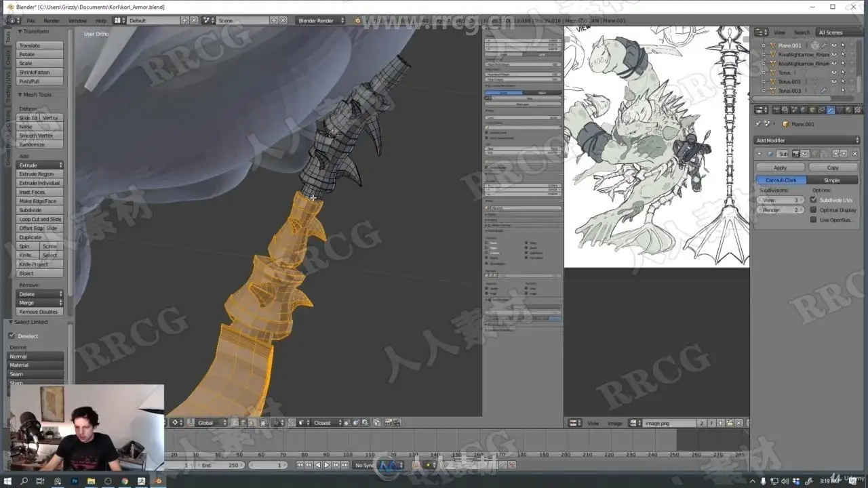Viewport: 868px width, 488px height.
Task: Click the Loop Cut and Slide button
Action: pyautogui.click(x=40, y=219)
